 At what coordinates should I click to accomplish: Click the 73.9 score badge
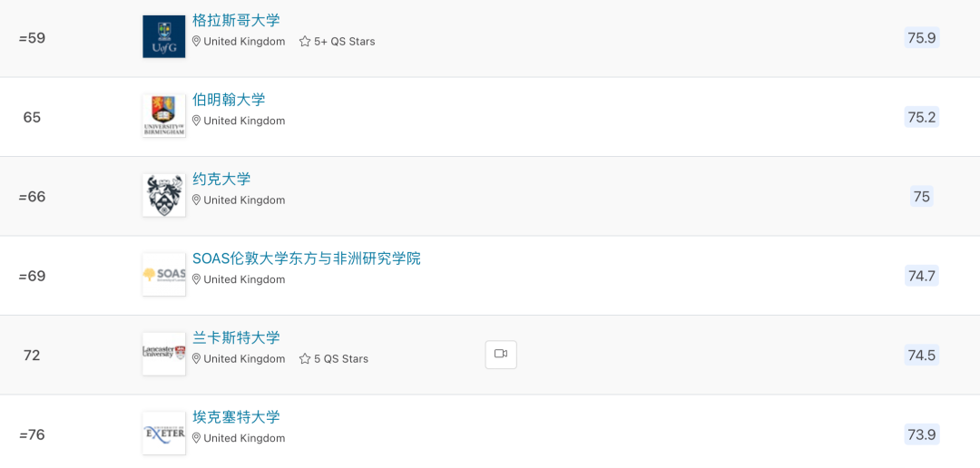(x=921, y=434)
